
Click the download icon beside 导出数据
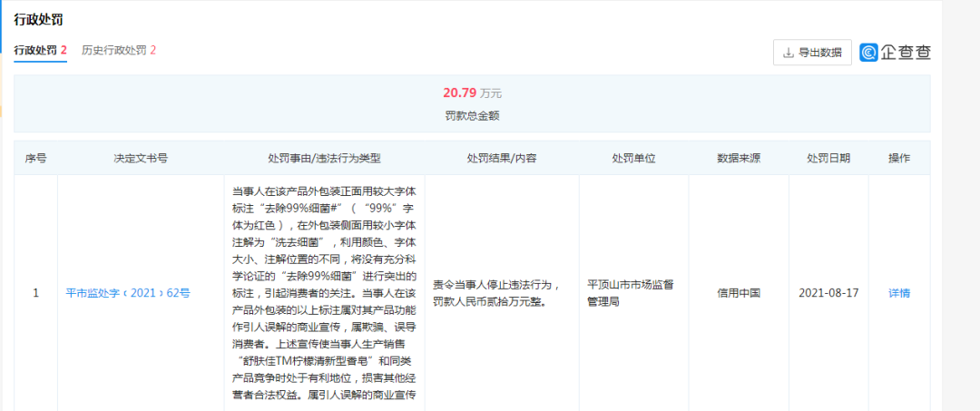[x=788, y=53]
